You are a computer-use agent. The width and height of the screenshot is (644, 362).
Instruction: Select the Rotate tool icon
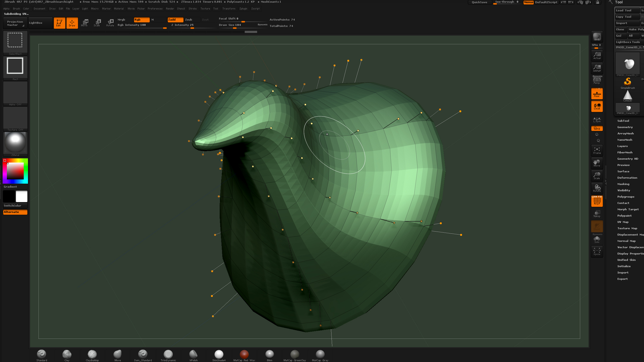109,23
